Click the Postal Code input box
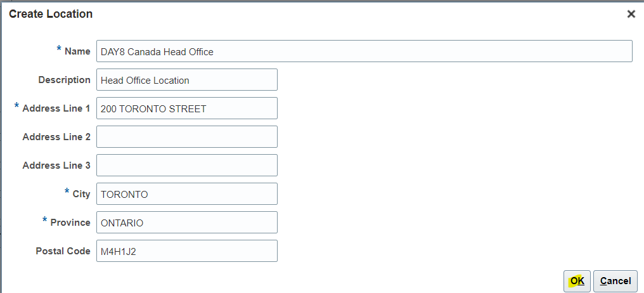Image resolution: width=644 pixels, height=293 pixels. point(187,251)
